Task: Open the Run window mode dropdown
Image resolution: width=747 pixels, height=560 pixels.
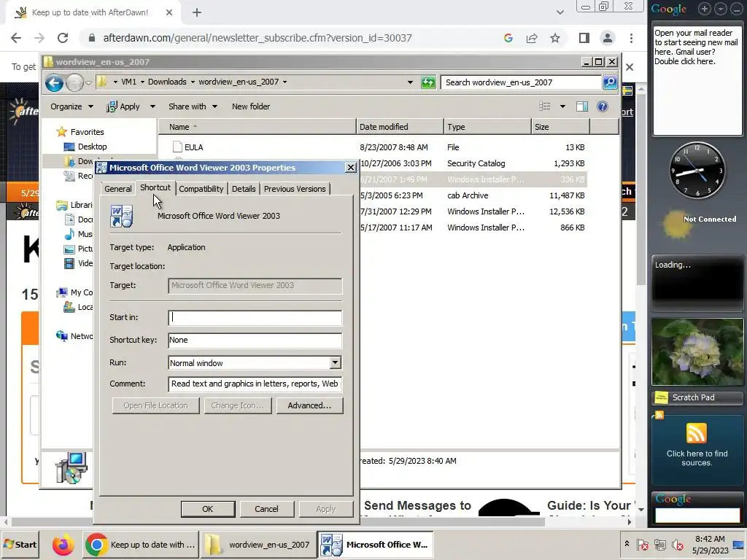Action: click(x=336, y=363)
